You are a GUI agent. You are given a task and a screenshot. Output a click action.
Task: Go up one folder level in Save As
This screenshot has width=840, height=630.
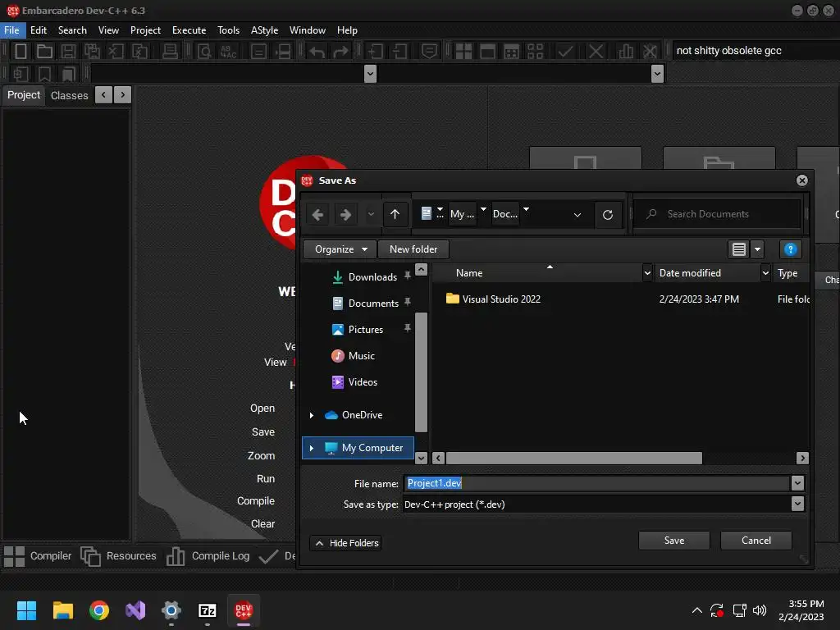[395, 214]
